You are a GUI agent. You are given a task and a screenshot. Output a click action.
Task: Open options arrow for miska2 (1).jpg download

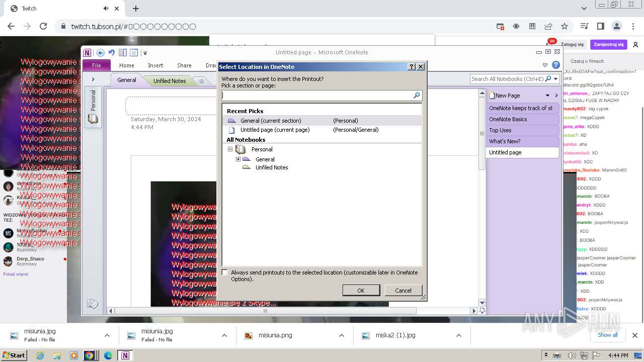(x=459, y=335)
